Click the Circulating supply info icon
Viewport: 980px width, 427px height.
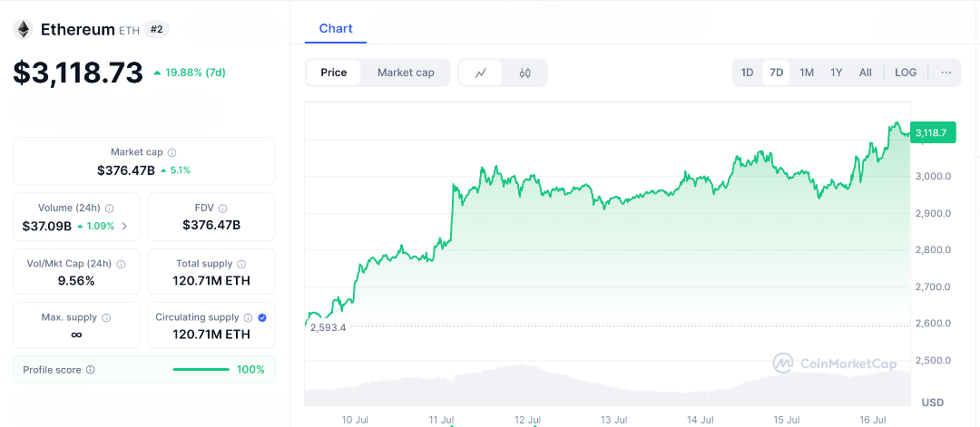click(248, 317)
